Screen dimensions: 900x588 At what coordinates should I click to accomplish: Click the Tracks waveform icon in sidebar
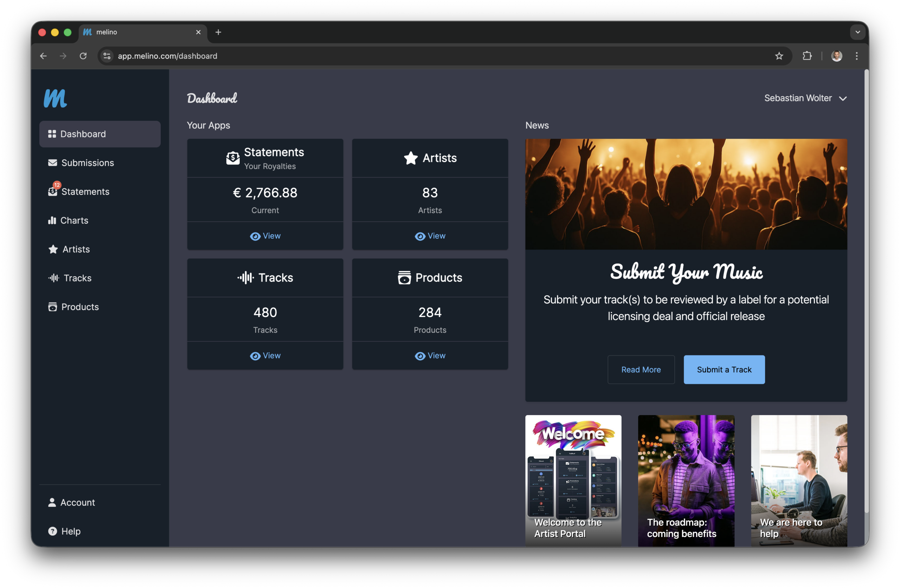click(53, 278)
